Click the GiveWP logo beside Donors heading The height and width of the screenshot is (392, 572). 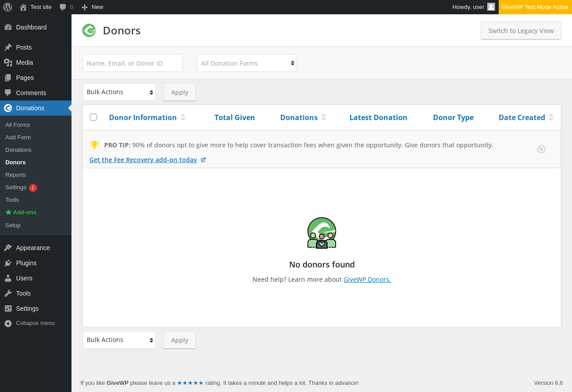click(x=89, y=30)
